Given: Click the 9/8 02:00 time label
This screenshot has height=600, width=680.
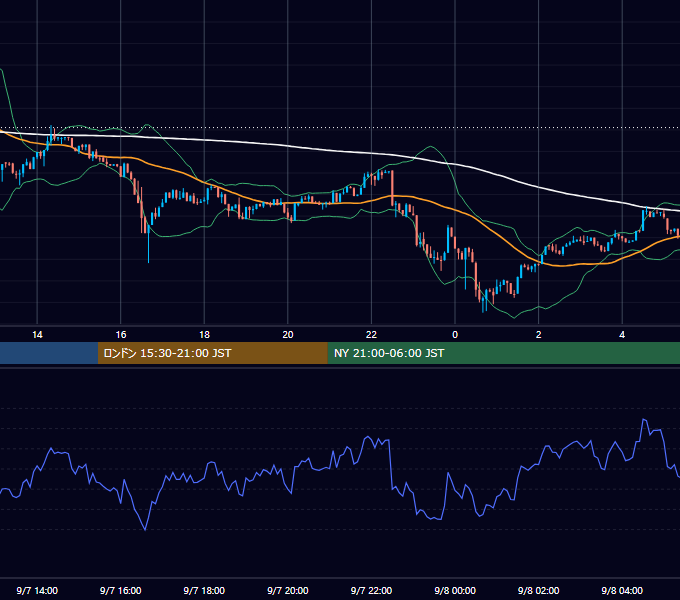Looking at the screenshot, I should [539, 591].
